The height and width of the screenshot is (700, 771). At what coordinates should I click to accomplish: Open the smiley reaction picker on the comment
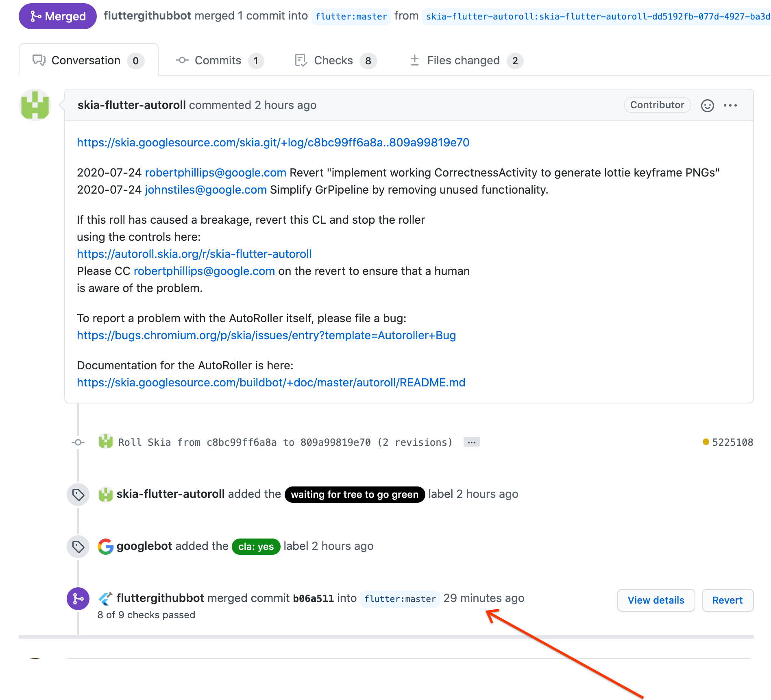(708, 105)
